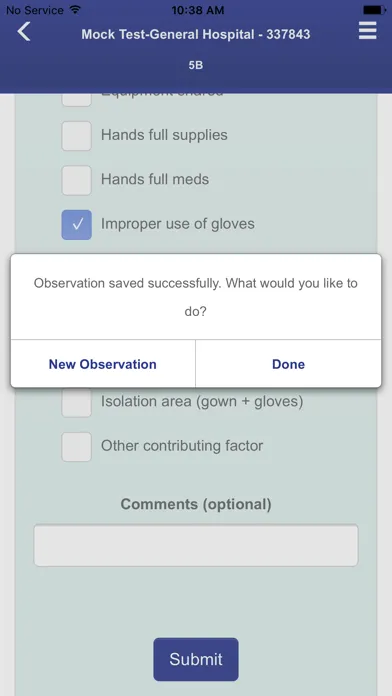The width and height of the screenshot is (392, 696).
Task: Uncheck the Improper use of gloves checkbox
Action: 76,225
